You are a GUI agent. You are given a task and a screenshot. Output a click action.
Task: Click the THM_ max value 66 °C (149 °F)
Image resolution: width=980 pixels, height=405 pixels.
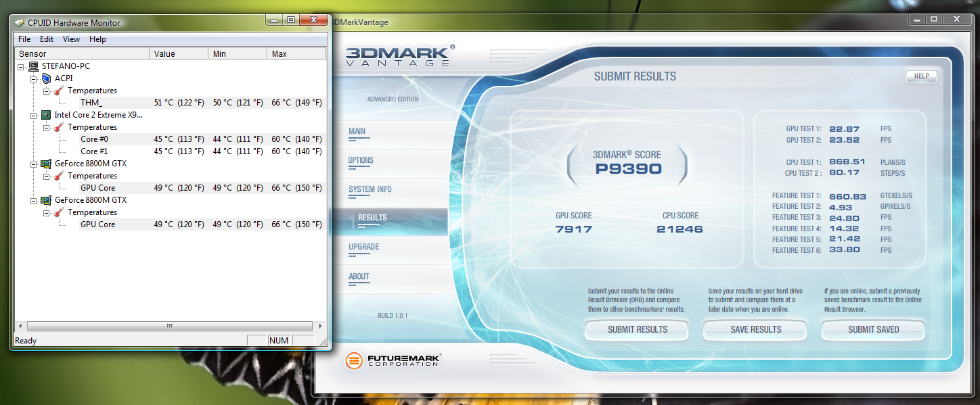[296, 103]
